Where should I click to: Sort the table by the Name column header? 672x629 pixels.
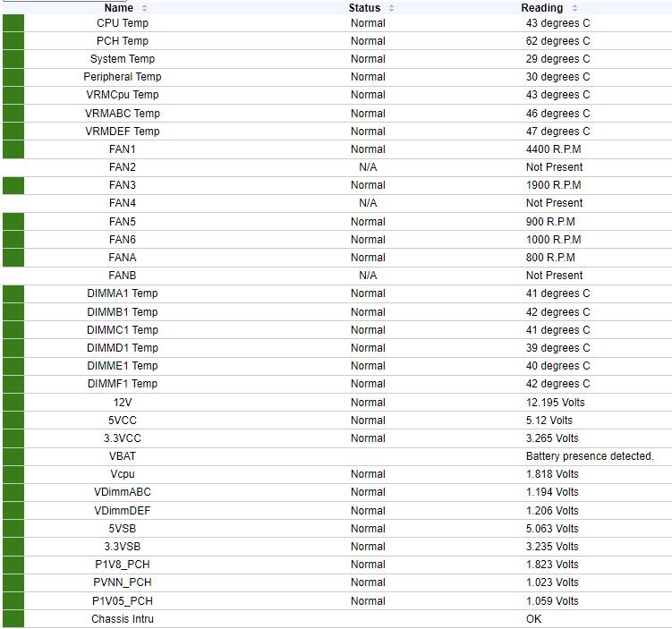(x=118, y=8)
